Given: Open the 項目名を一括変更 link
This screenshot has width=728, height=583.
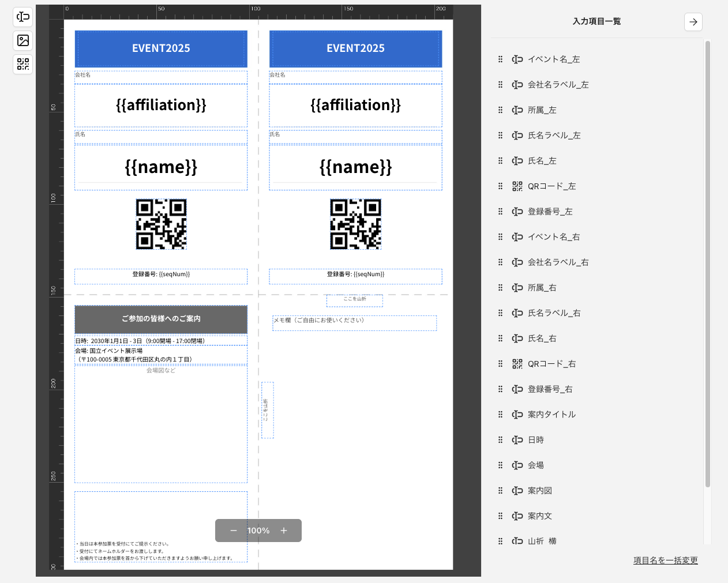Looking at the screenshot, I should [x=665, y=561].
